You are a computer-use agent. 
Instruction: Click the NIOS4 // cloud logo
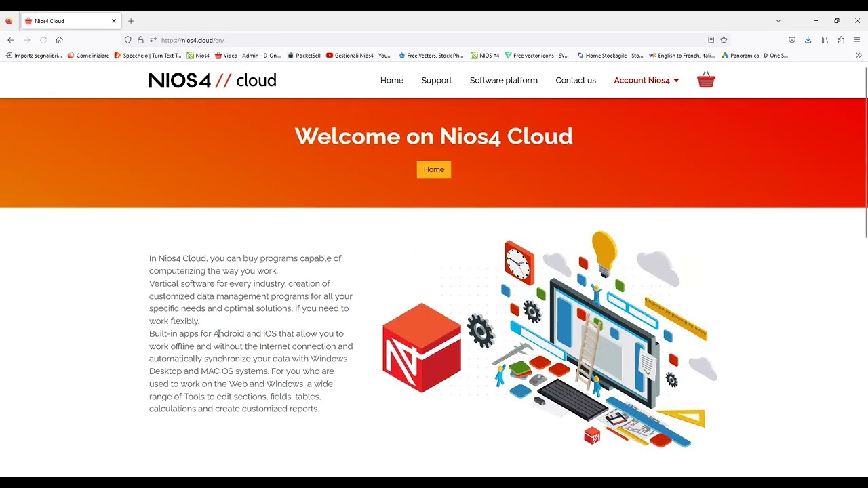[x=212, y=80]
